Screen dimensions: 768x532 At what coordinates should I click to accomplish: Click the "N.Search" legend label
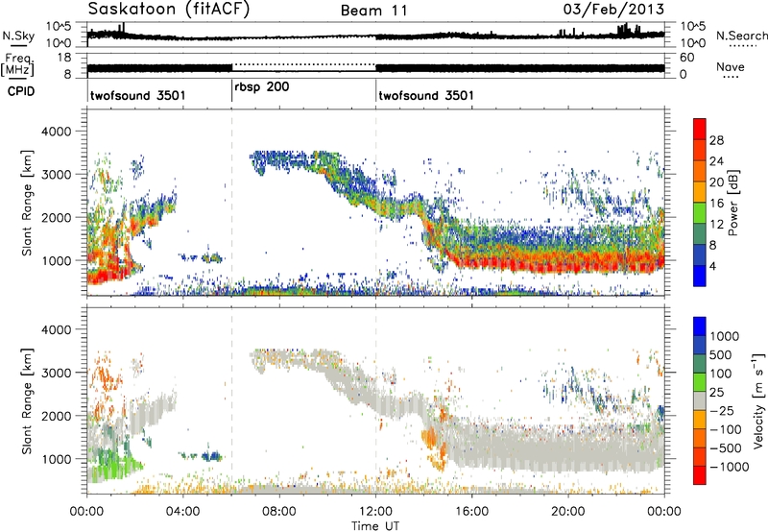741,36
